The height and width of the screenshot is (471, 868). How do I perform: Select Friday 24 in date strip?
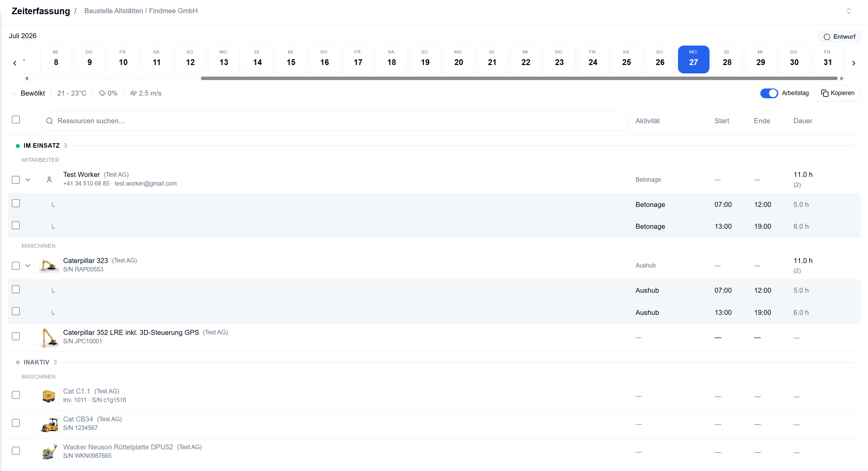593,59
